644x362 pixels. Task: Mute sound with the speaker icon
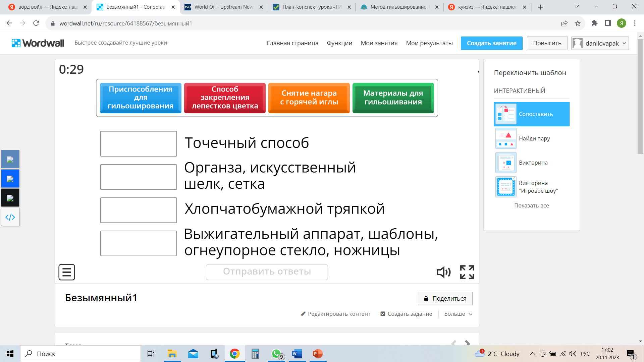click(443, 272)
